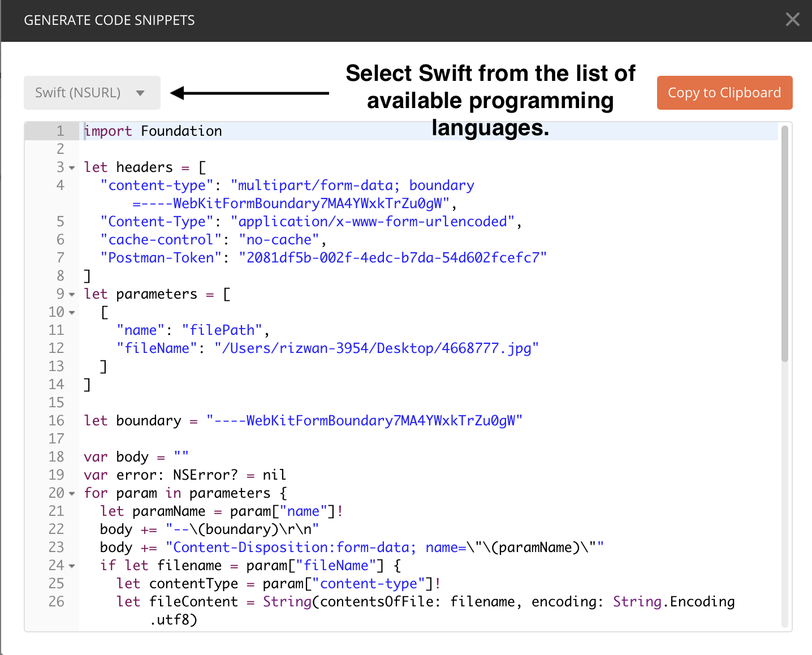Open the Swift (NSURL) language dropdown
The height and width of the screenshot is (655, 812).
[92, 93]
